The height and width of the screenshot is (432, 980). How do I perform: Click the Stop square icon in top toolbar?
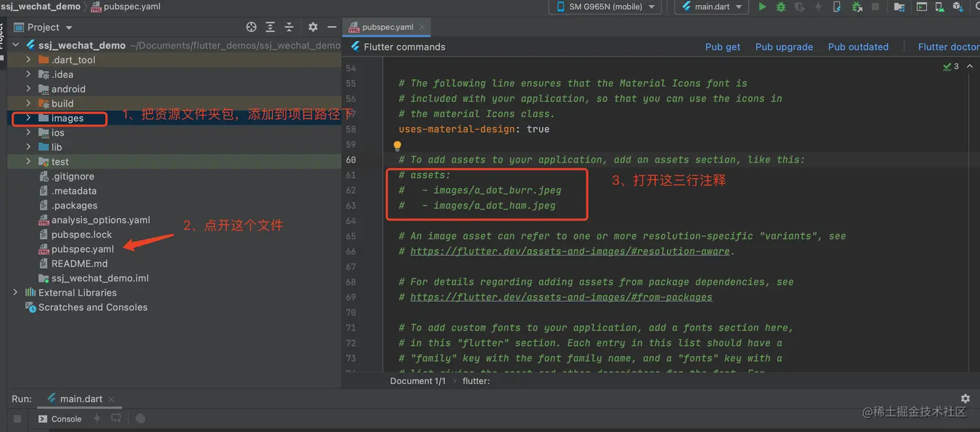click(876, 6)
